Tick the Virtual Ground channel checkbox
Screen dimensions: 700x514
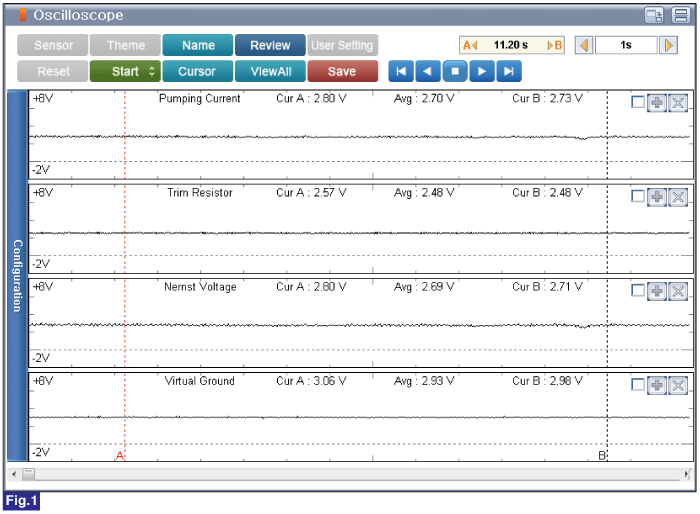(638, 384)
